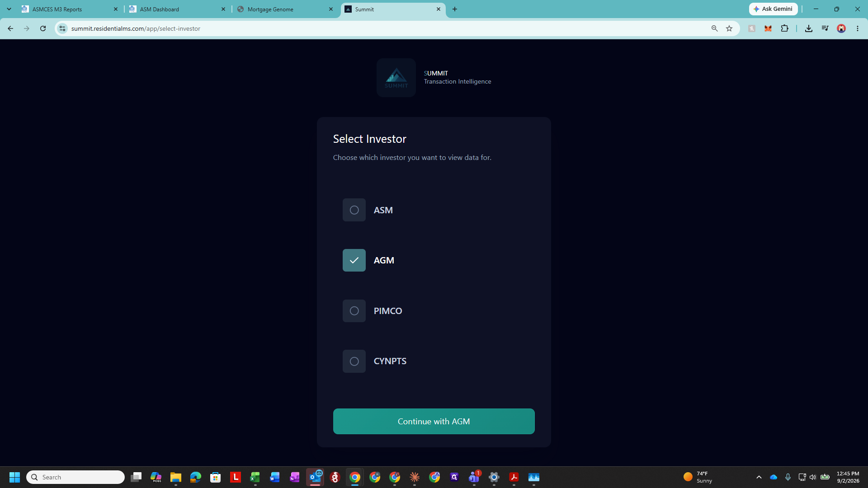The height and width of the screenshot is (488, 868).
Task: View site information for summit.residentialms.com
Action: point(62,28)
